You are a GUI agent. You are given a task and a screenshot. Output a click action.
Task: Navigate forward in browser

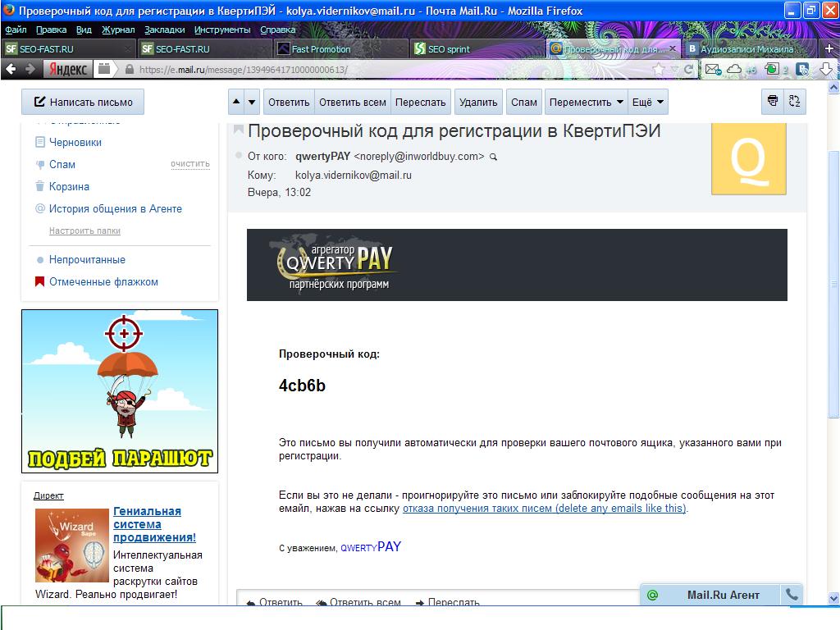click(x=30, y=69)
